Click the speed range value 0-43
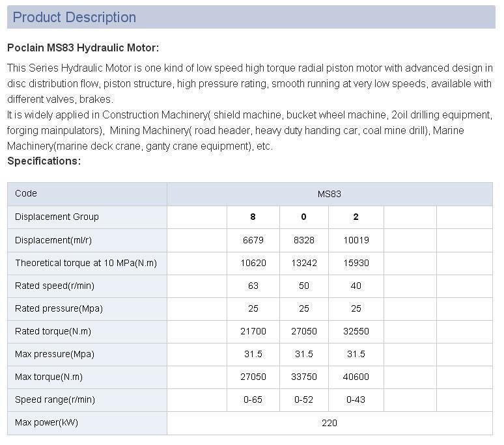Viewport: 504px width, 445px height. click(x=356, y=399)
